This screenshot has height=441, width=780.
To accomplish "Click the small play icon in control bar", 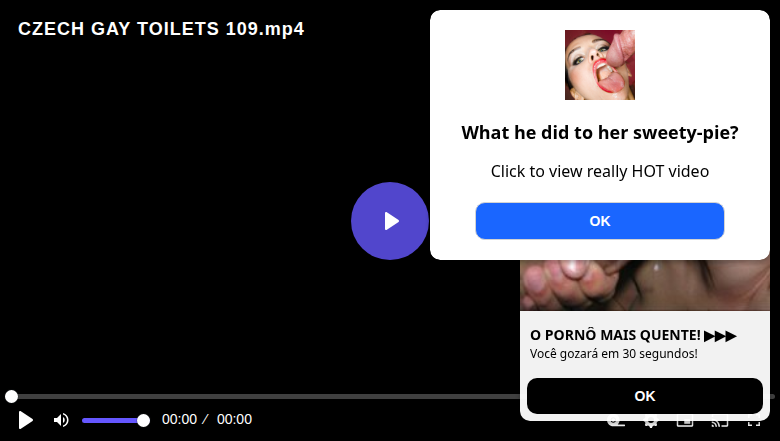I will [25, 420].
